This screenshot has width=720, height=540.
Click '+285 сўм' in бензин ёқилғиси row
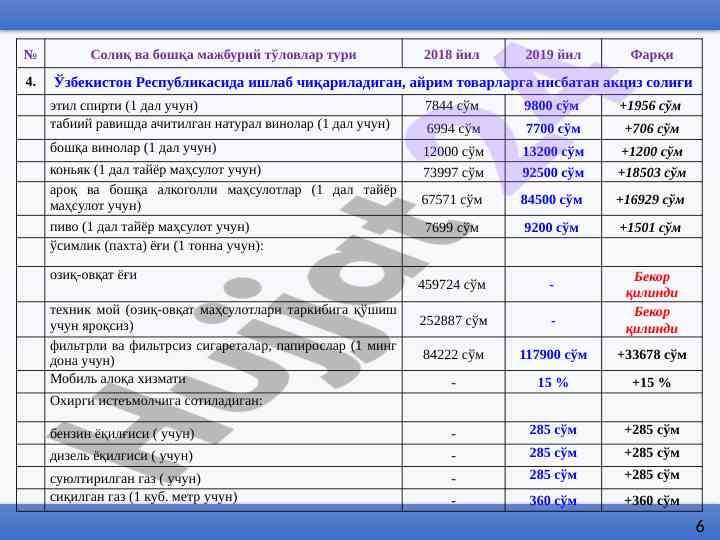point(652,430)
